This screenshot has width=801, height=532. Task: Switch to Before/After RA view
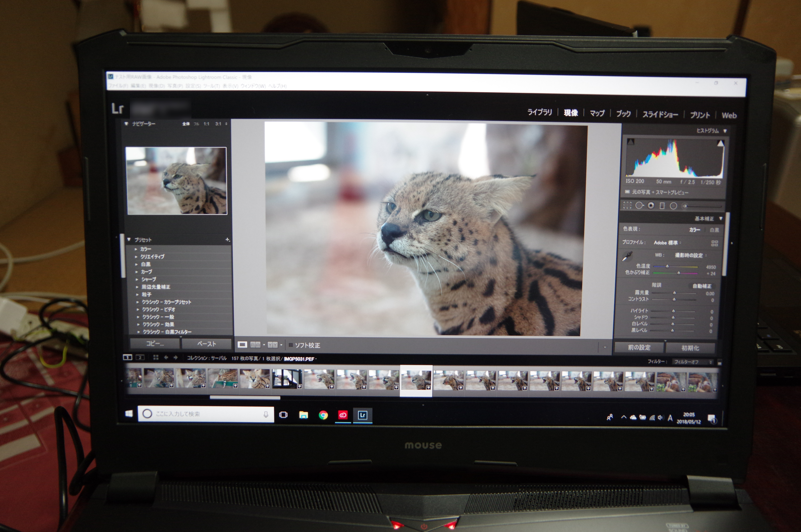(255, 345)
